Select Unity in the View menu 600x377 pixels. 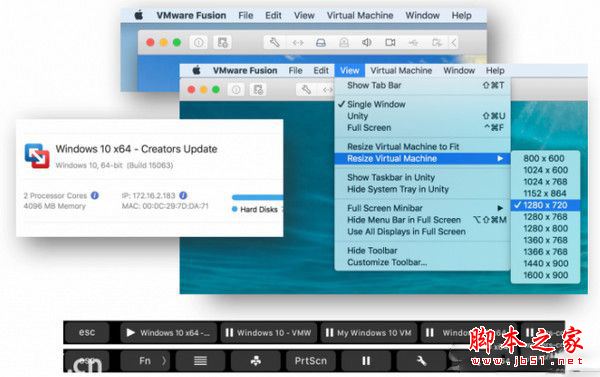[422, 116]
